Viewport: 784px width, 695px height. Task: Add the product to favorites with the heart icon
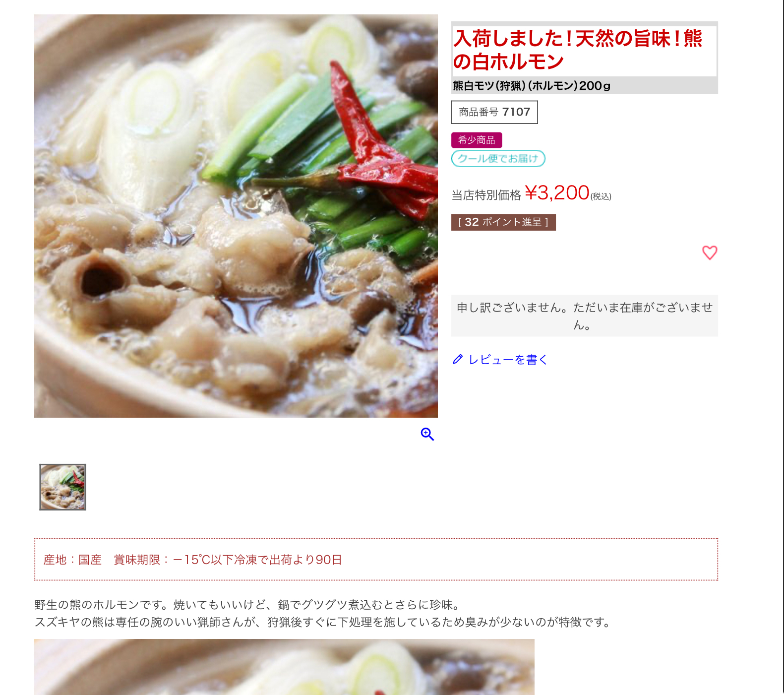(x=710, y=253)
